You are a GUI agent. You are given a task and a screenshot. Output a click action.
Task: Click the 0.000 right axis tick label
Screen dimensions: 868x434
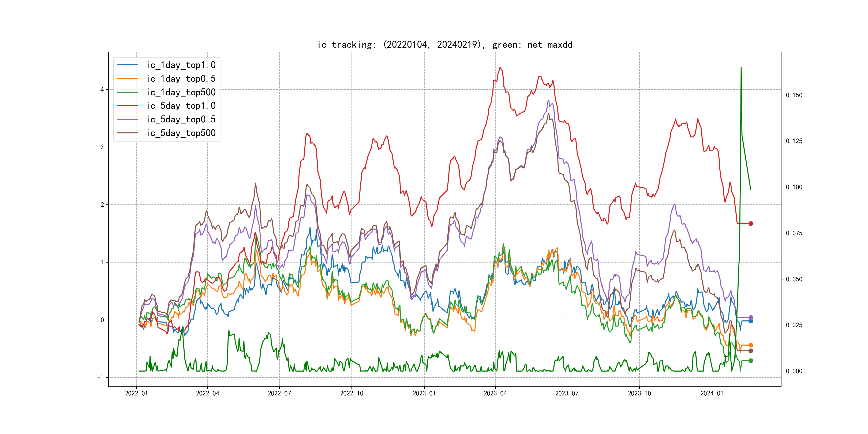[x=794, y=371]
